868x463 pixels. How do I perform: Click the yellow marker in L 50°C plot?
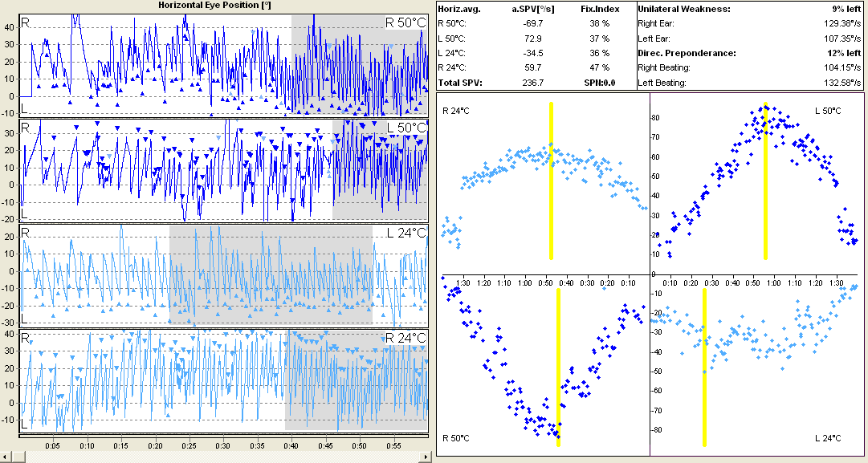(765, 181)
